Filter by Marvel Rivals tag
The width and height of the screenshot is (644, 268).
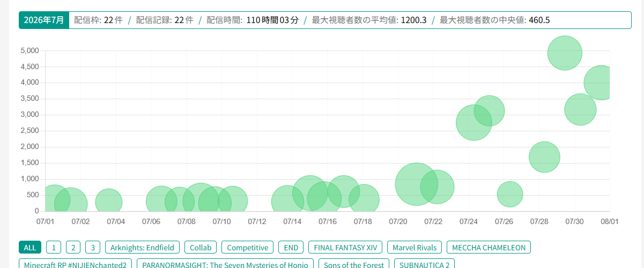click(414, 247)
